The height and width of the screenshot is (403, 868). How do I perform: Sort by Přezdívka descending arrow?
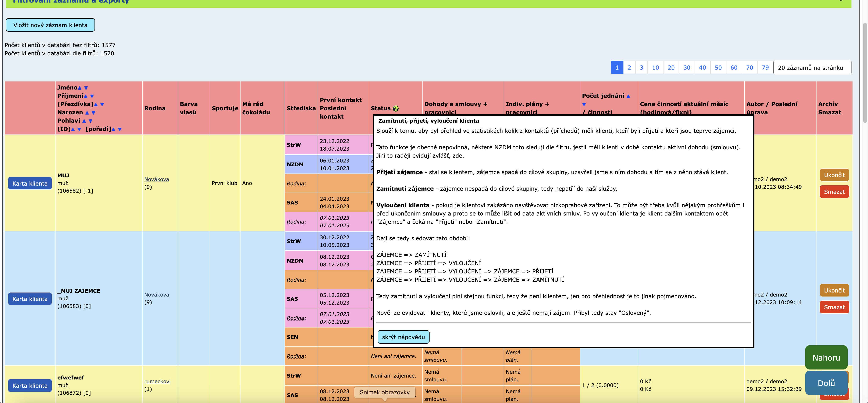102,105
